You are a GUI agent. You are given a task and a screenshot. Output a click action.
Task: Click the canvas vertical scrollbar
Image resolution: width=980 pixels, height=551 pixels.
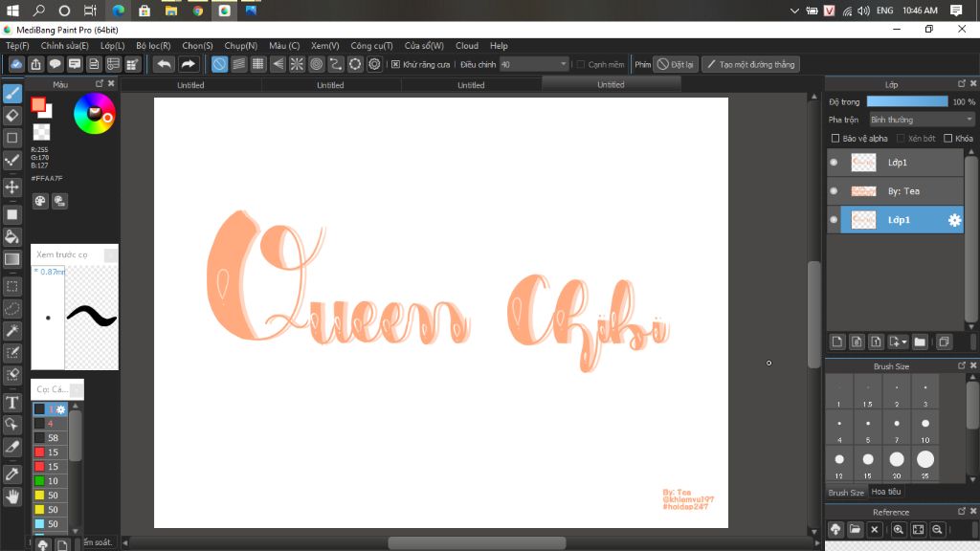click(813, 315)
